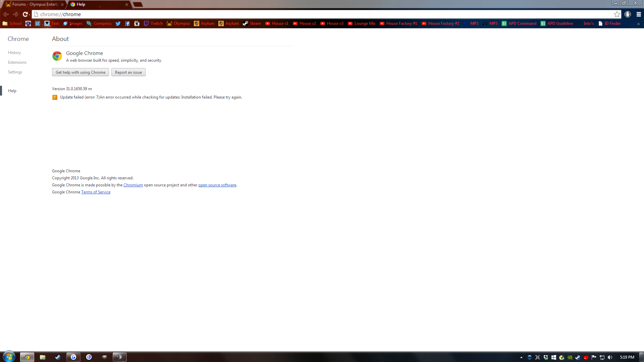This screenshot has height=362, width=644.
Task: Open the Compress bookmark
Action: tap(99, 23)
